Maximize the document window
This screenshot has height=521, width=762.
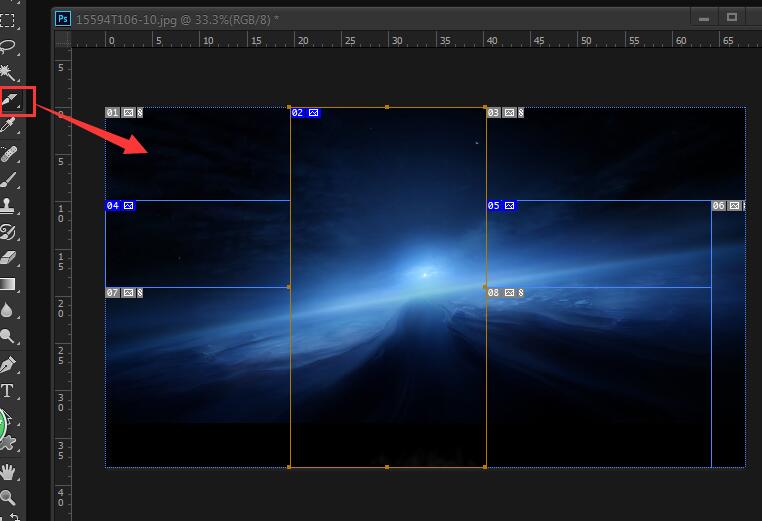pos(732,17)
